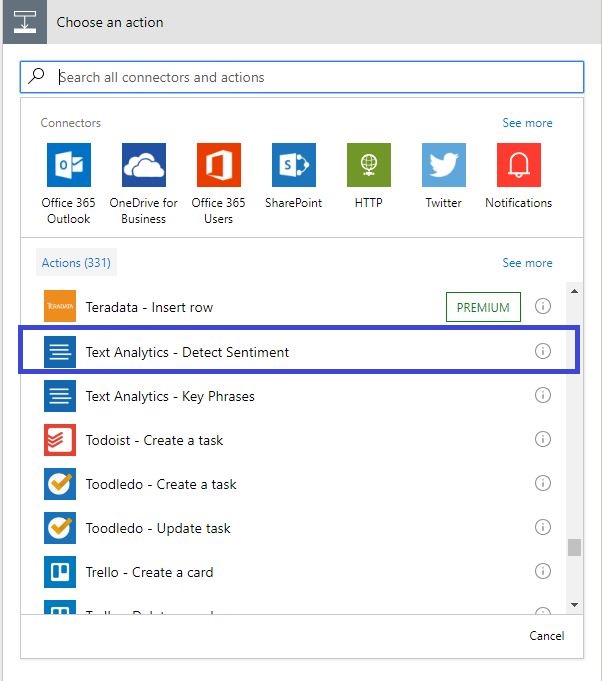
Task: Select the SharePoint connector icon
Action: 294,165
